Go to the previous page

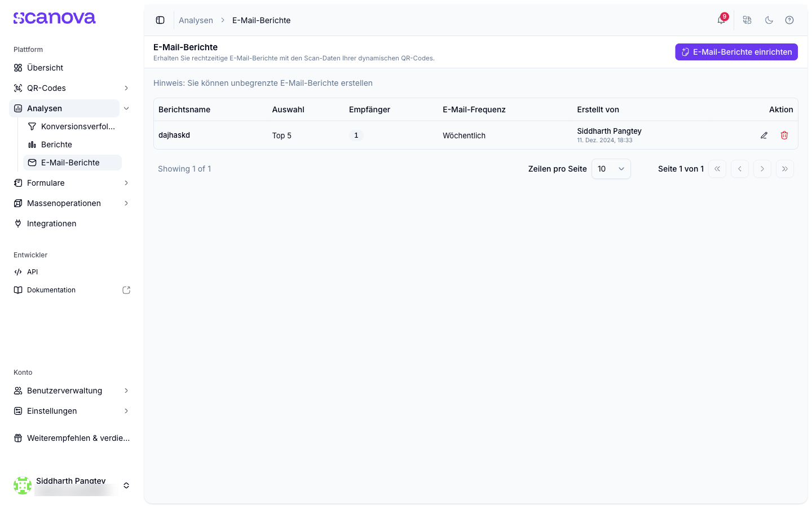[x=740, y=169]
